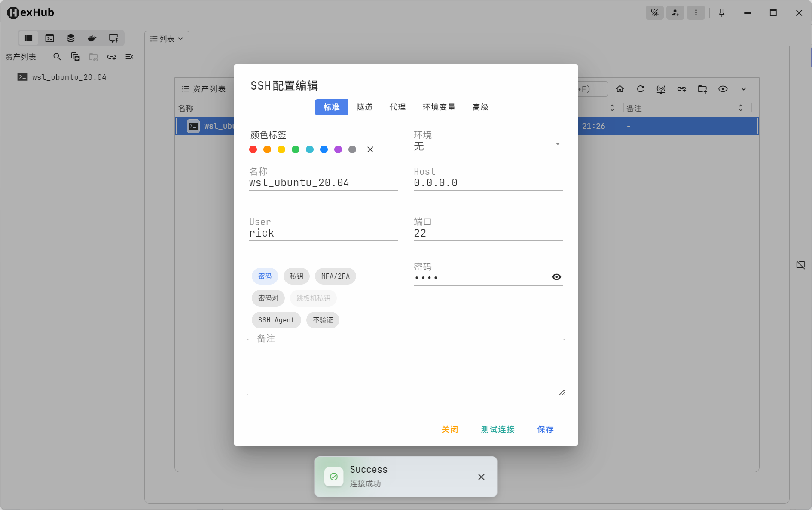This screenshot has width=812, height=510.
Task: Pin the window with pin icon
Action: tap(722, 13)
